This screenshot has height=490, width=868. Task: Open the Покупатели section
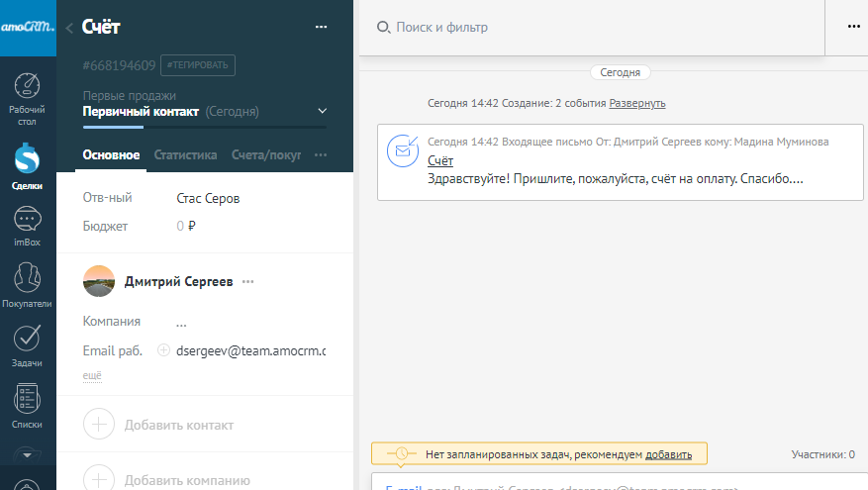[28, 279]
